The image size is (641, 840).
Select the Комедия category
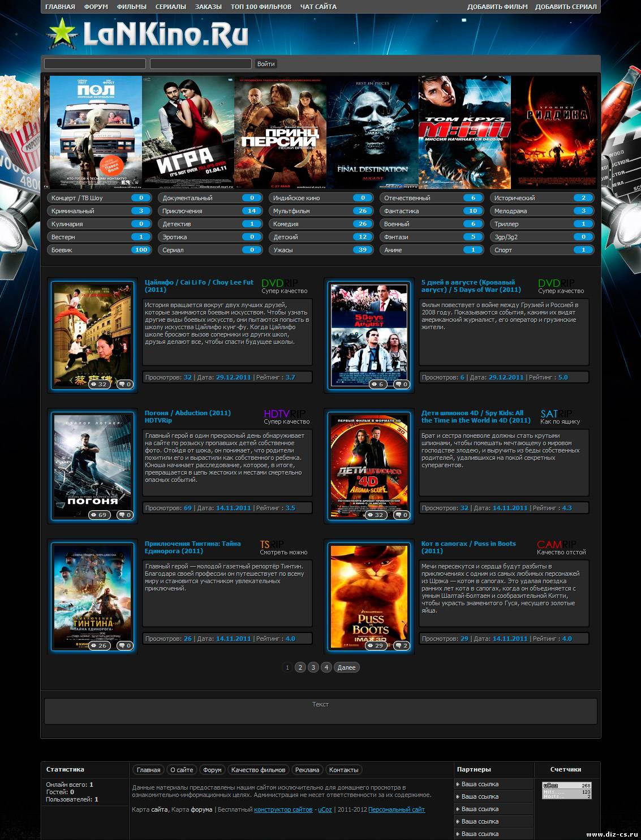click(x=321, y=224)
